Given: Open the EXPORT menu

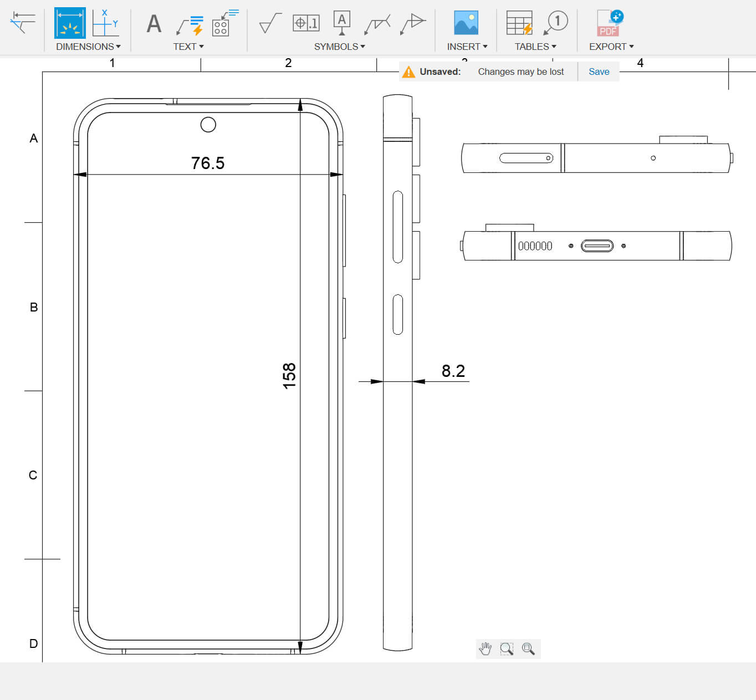Looking at the screenshot, I should point(611,47).
